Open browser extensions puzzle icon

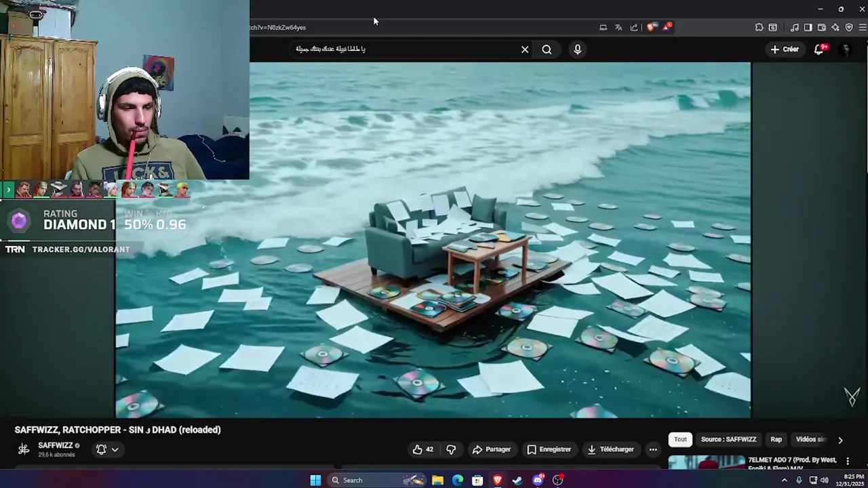click(759, 28)
